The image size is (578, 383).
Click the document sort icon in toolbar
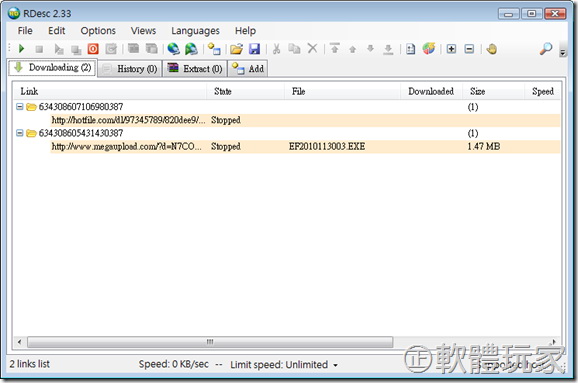[x=410, y=49]
